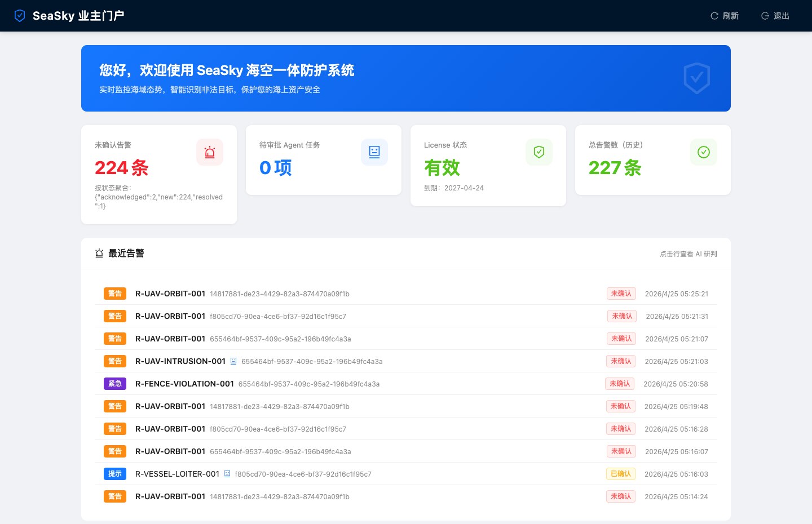Click the purple 紧急 severity tag

pyautogui.click(x=115, y=384)
